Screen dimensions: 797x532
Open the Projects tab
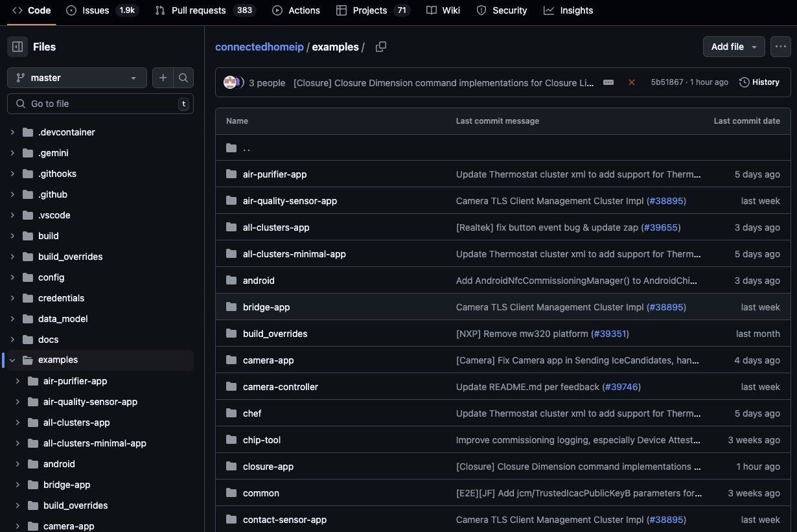pyautogui.click(x=373, y=10)
